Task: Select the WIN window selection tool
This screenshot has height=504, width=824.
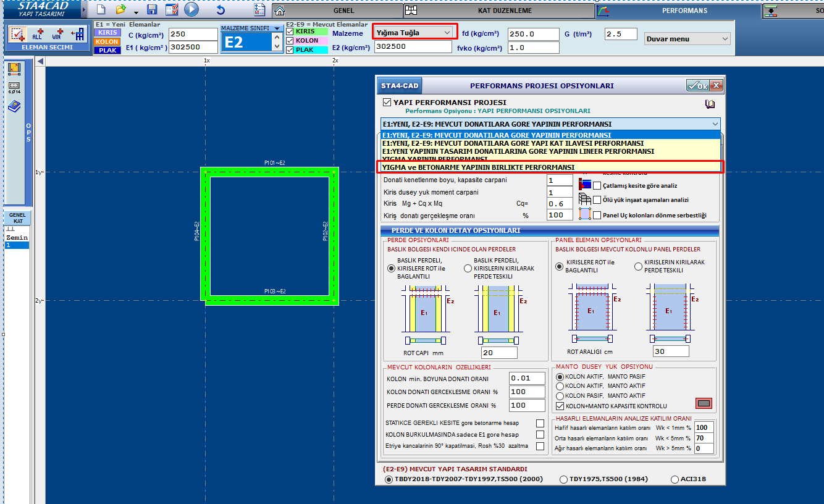Action: (x=57, y=34)
